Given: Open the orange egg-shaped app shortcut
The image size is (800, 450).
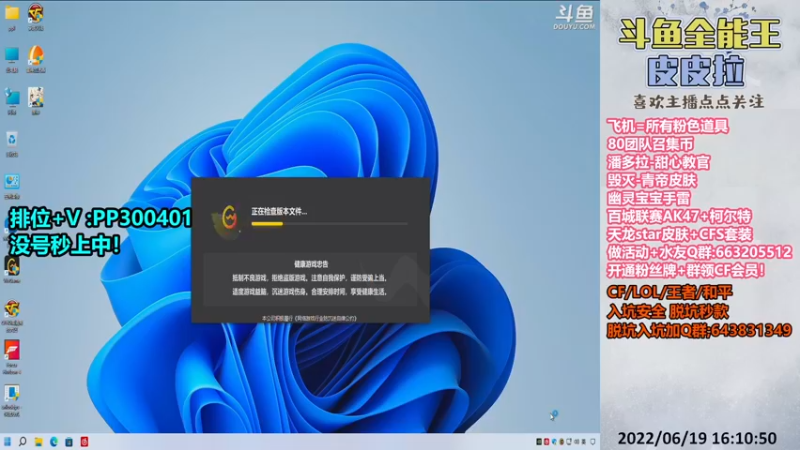Looking at the screenshot, I should click(36, 55).
